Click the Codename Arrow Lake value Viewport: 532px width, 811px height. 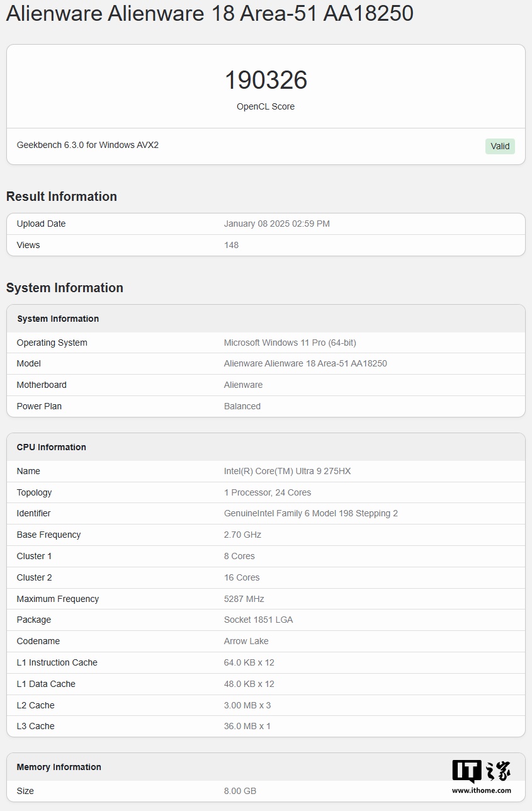[246, 641]
